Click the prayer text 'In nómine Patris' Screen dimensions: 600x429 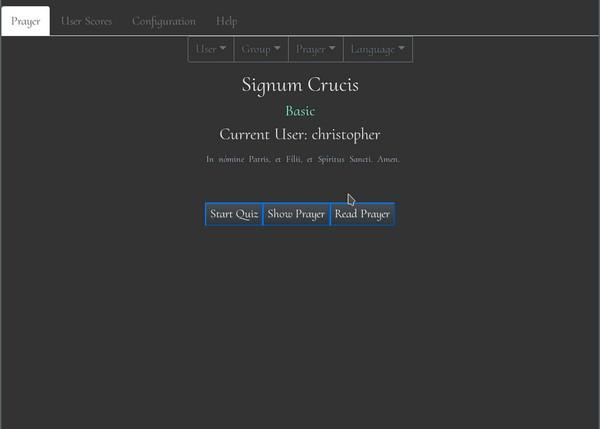(x=237, y=159)
